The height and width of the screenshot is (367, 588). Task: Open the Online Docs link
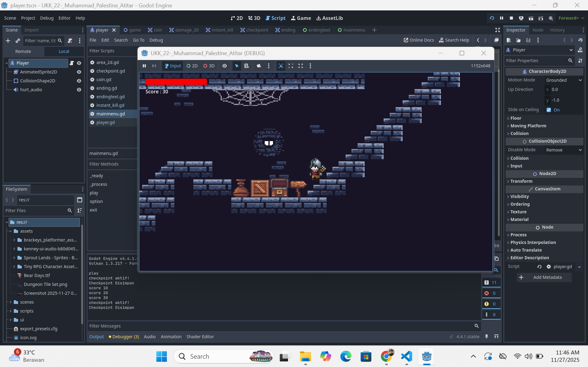point(419,40)
